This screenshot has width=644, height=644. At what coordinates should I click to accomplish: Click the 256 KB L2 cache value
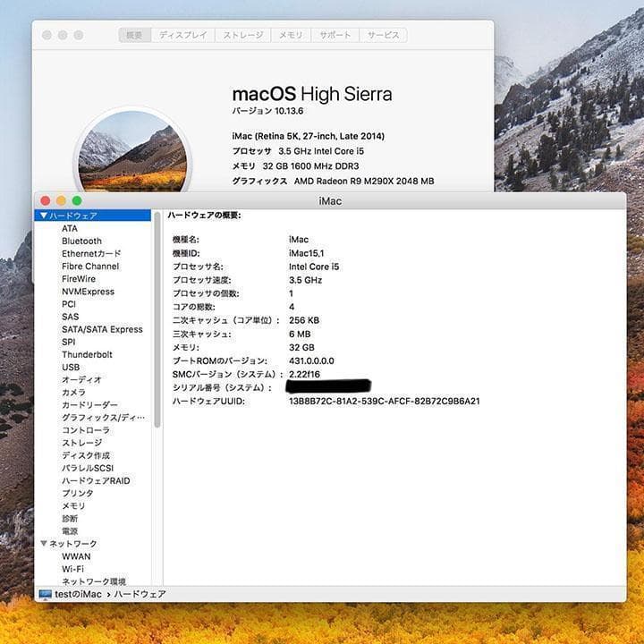click(x=304, y=321)
